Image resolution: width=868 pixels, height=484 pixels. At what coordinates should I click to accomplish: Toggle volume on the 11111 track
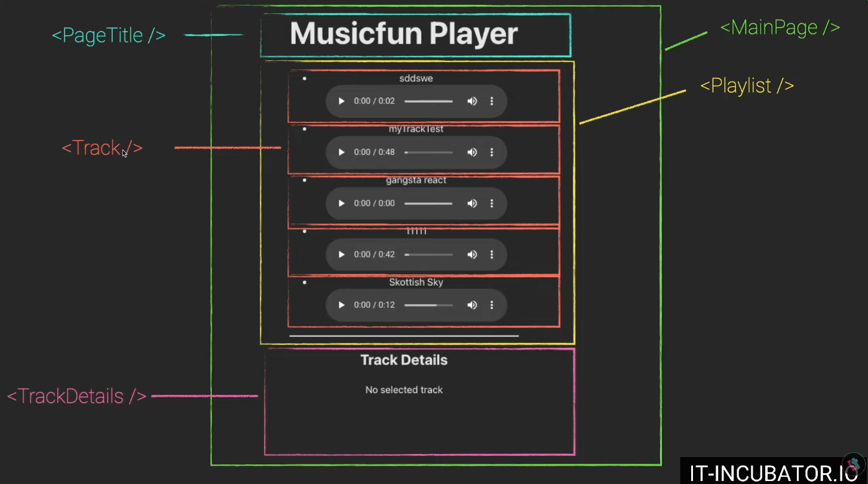coord(472,255)
